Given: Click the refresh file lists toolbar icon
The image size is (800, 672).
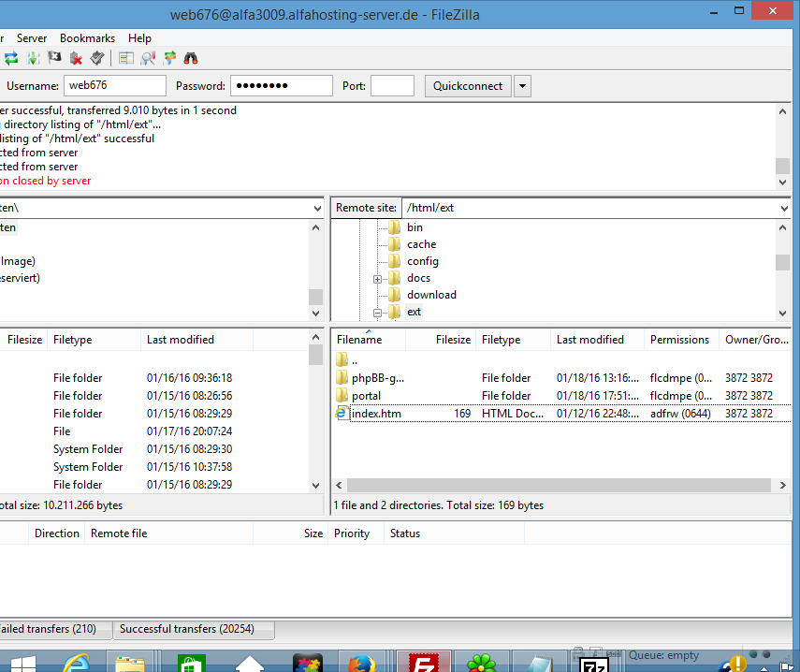Looking at the screenshot, I should click(x=11, y=58).
